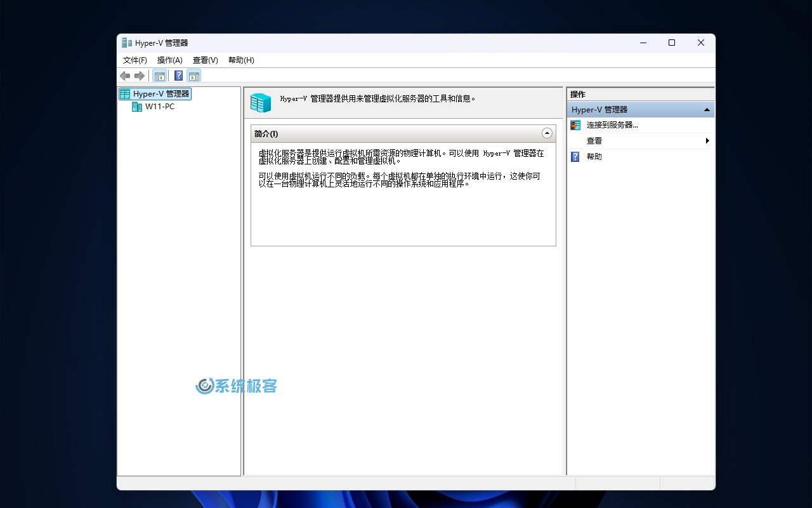812x508 pixels.
Task: Open the 帮助(H) menu
Action: (241, 60)
